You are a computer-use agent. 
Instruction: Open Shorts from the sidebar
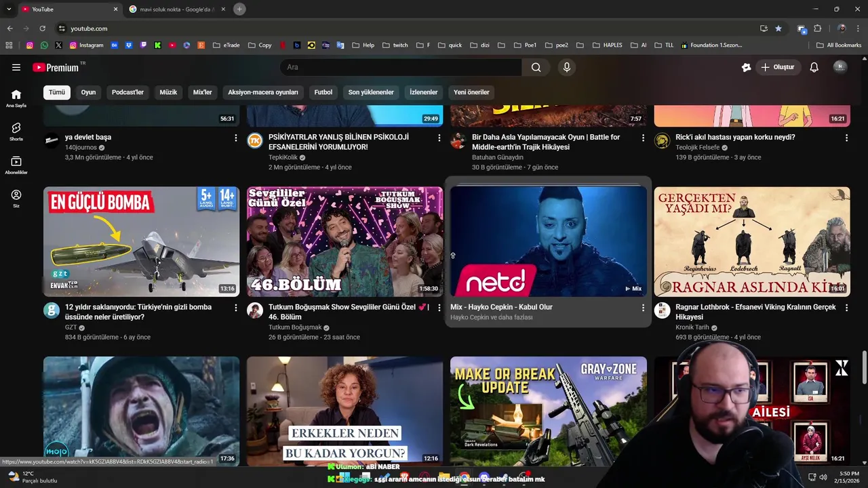click(16, 131)
